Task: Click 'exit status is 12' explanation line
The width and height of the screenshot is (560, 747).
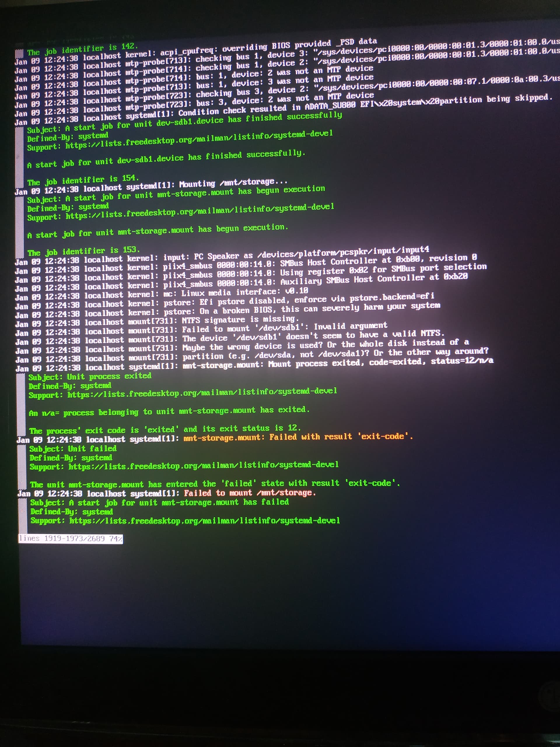Action: pyautogui.click(x=164, y=429)
